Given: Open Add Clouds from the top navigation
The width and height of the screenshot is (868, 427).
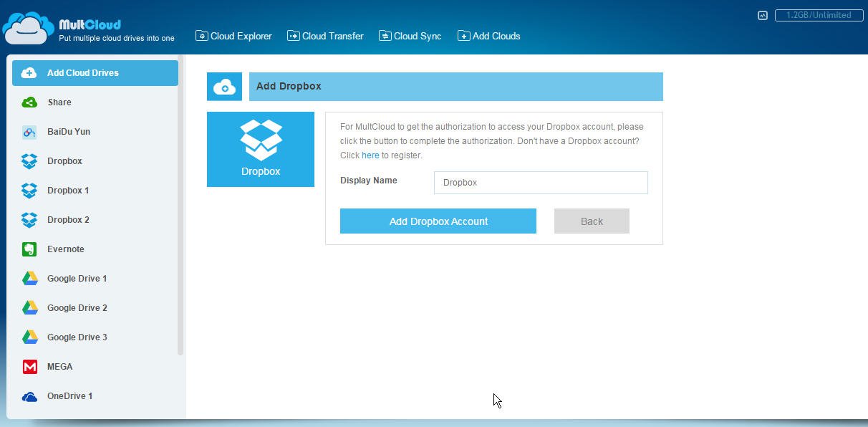Looking at the screenshot, I should click(489, 36).
